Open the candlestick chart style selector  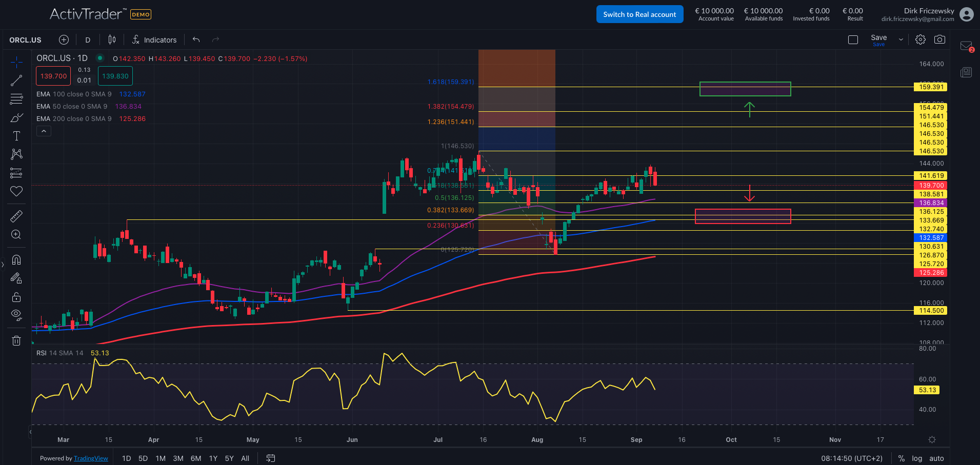(112, 39)
